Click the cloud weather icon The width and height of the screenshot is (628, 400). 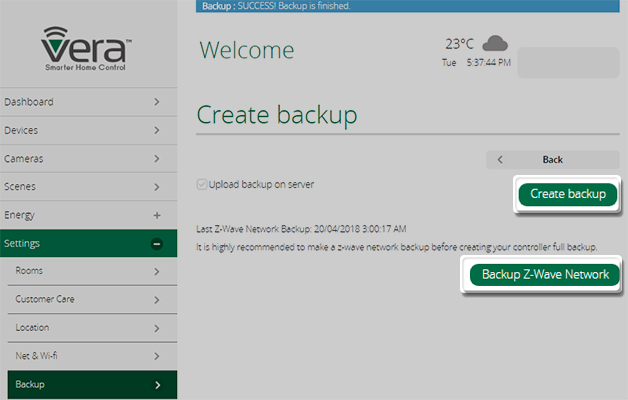(x=495, y=43)
